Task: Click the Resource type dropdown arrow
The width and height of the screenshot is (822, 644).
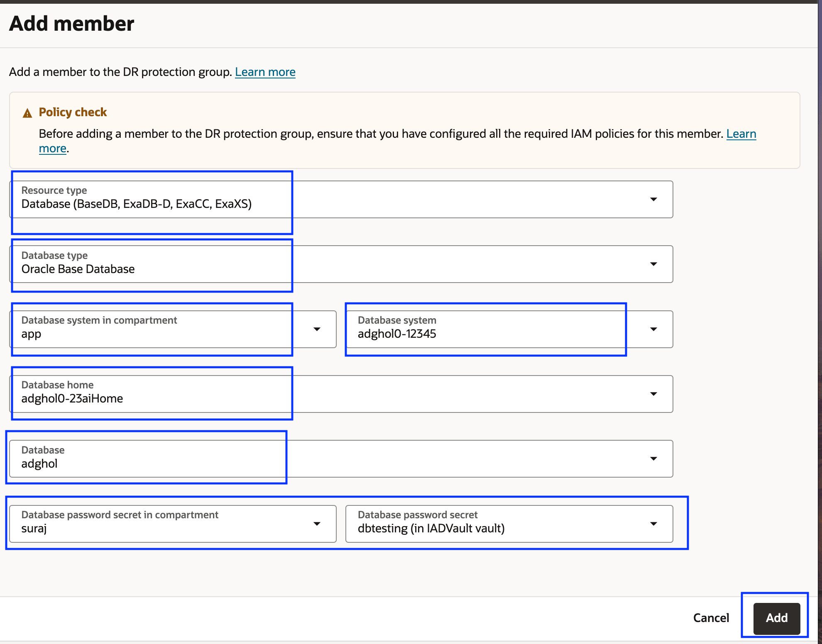Action: coord(653,200)
